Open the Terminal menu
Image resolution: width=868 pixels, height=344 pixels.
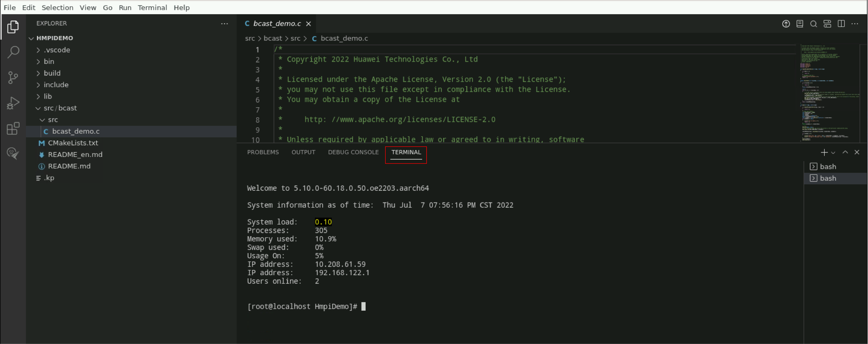pyautogui.click(x=152, y=7)
